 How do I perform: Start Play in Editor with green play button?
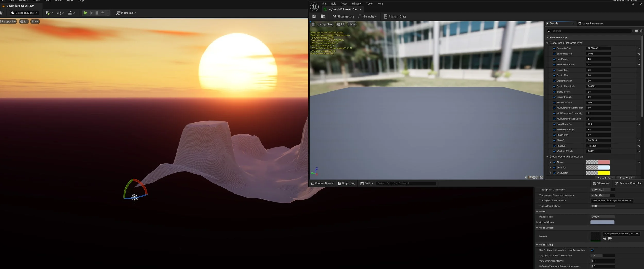click(x=85, y=13)
